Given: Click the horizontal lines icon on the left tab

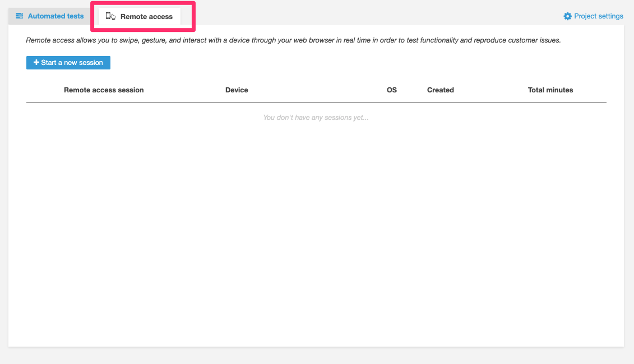Looking at the screenshot, I should pos(18,16).
